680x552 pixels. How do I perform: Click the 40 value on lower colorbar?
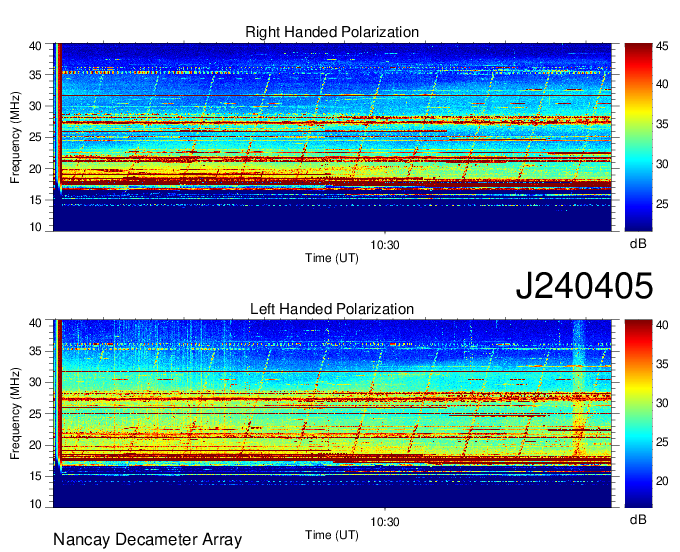[x=662, y=324]
